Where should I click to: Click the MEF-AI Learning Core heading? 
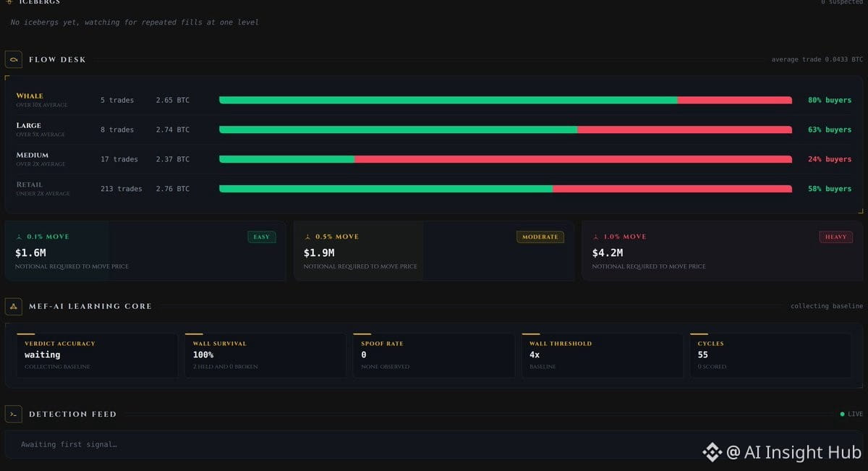click(90, 306)
